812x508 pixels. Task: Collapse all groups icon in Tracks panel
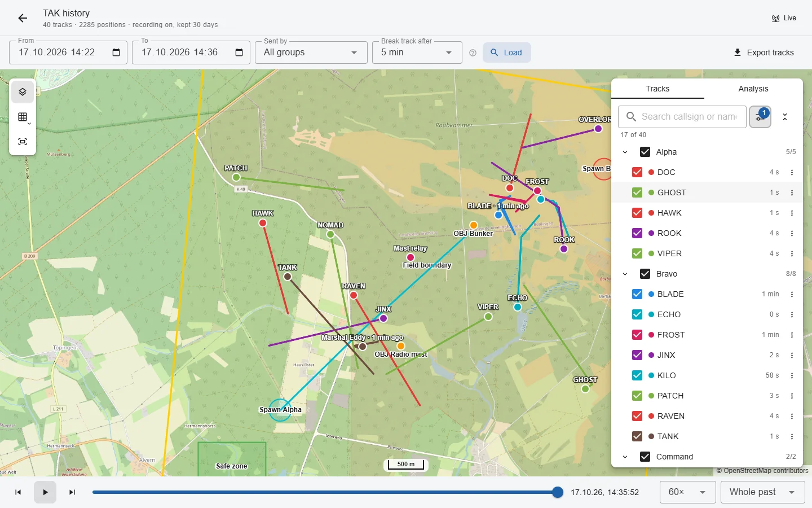point(785,117)
